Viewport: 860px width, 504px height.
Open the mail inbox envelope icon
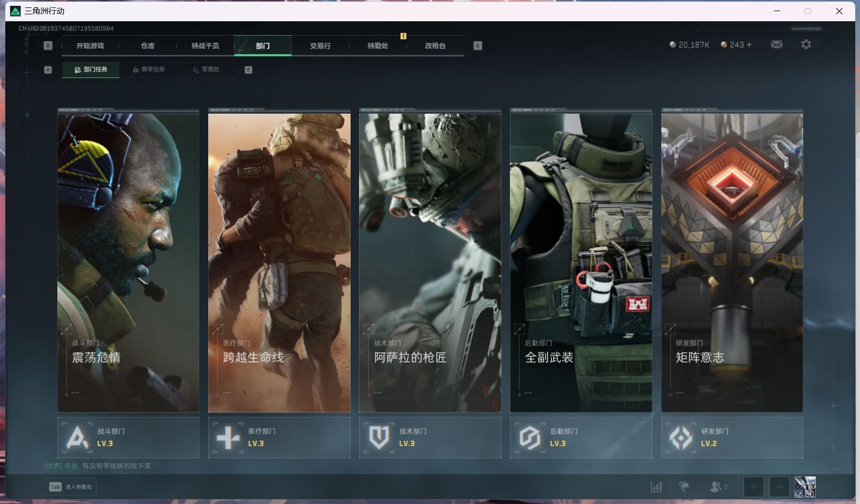[x=777, y=45]
